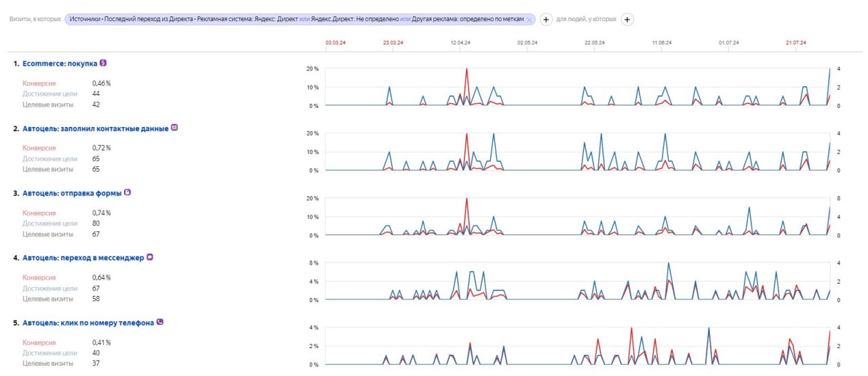This screenshot has height=376, width=868.
Task: Add a condition for 'для людей, у которых'
Action: [x=627, y=20]
